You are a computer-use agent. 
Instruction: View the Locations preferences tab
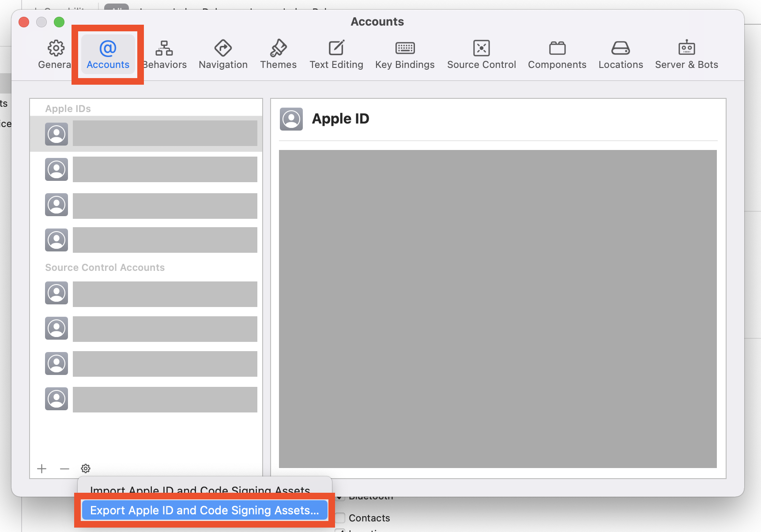tap(621, 55)
